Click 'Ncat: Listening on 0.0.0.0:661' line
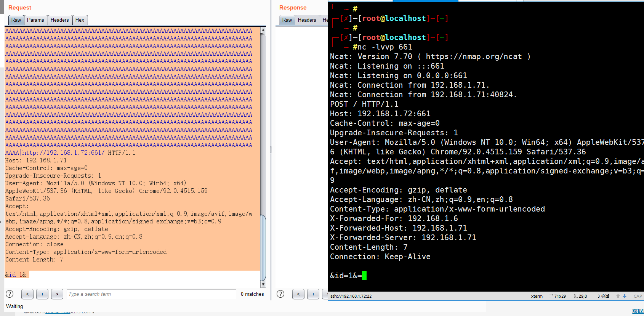Screen dimensions: 644x316 click(x=399, y=75)
